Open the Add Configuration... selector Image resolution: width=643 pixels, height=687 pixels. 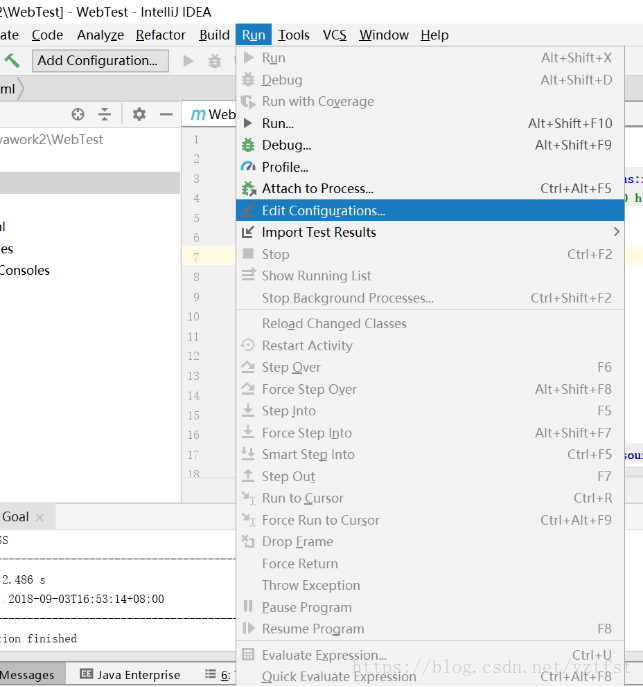100,60
